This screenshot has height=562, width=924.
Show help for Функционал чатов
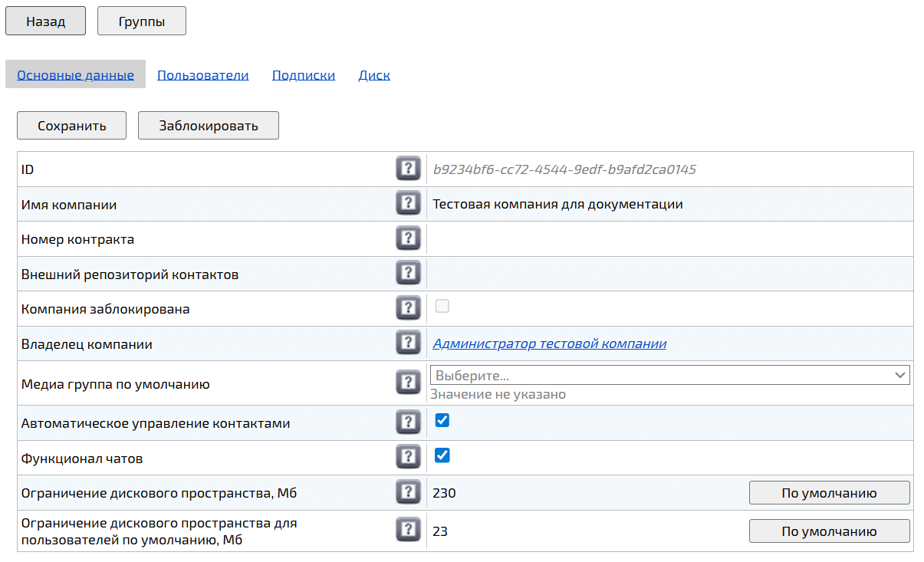coord(409,458)
